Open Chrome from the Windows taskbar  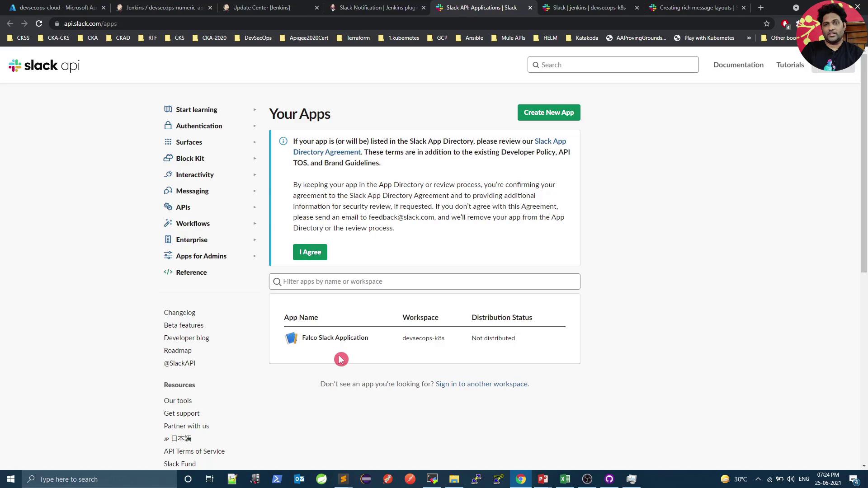pyautogui.click(x=521, y=479)
